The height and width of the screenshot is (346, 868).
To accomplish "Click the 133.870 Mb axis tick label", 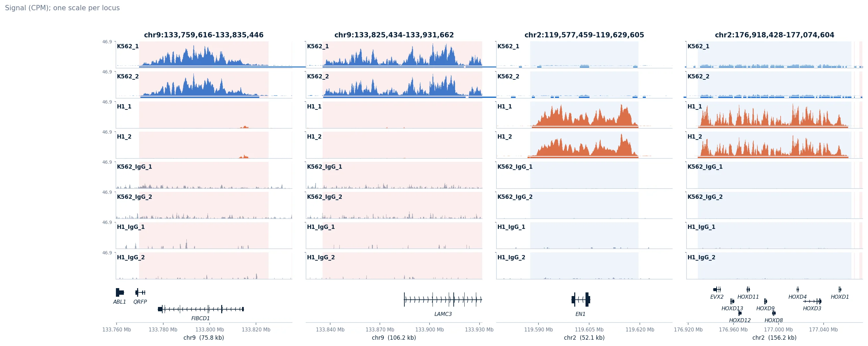I will click(380, 330).
